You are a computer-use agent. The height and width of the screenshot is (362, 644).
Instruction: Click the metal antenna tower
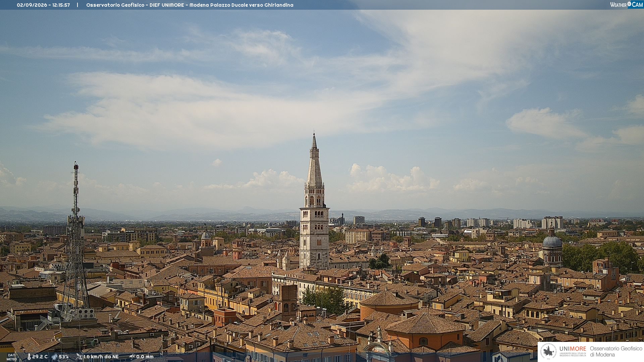tap(76, 240)
